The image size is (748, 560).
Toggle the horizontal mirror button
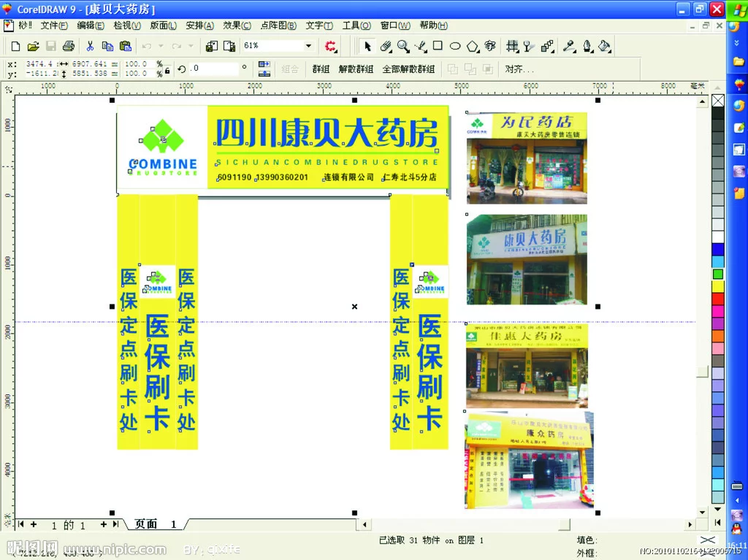[x=264, y=64]
